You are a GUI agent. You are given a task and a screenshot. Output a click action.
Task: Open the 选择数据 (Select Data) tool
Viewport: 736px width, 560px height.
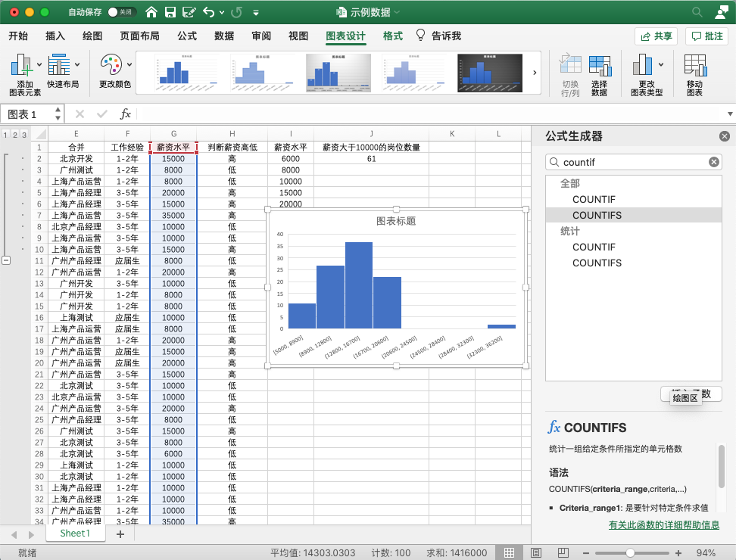point(599,75)
